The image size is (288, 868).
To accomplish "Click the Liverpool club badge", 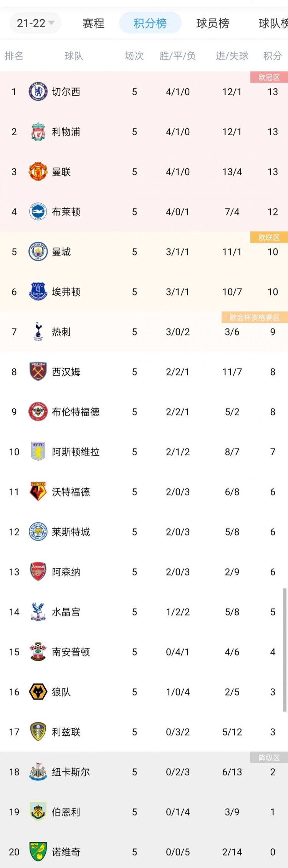I will [x=37, y=132].
